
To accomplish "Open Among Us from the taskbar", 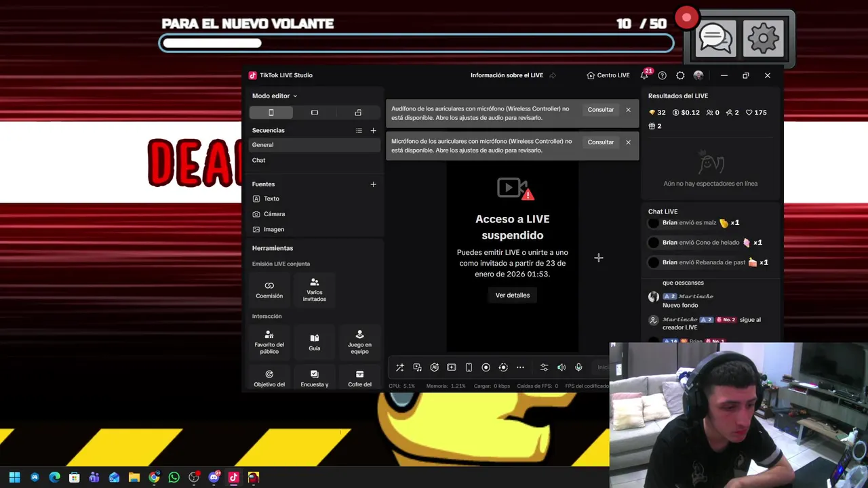I will 253,477.
